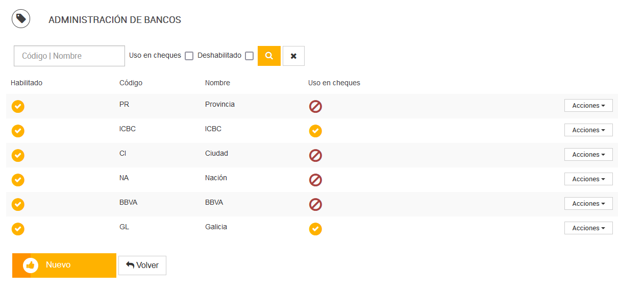Click the cheque-use check icon for ICBC

click(x=315, y=131)
